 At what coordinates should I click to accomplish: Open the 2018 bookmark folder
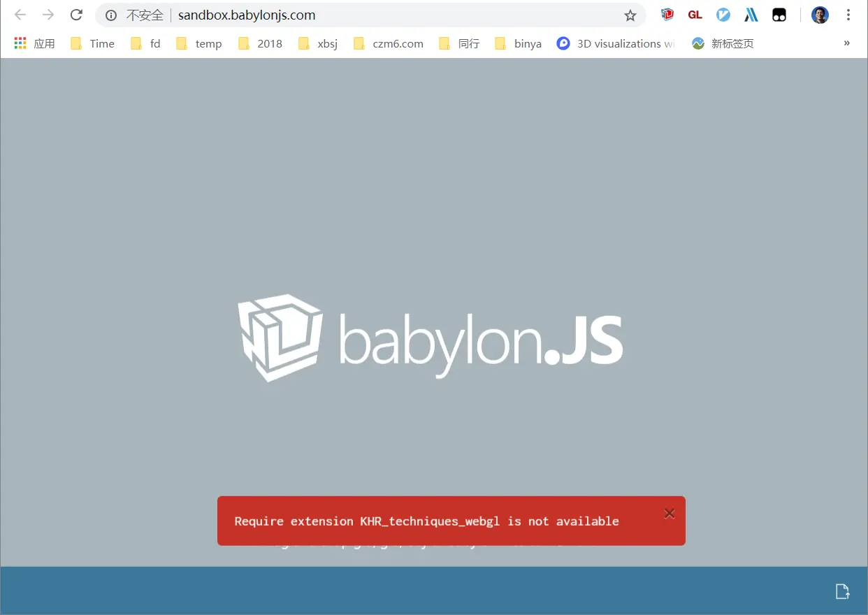[260, 43]
